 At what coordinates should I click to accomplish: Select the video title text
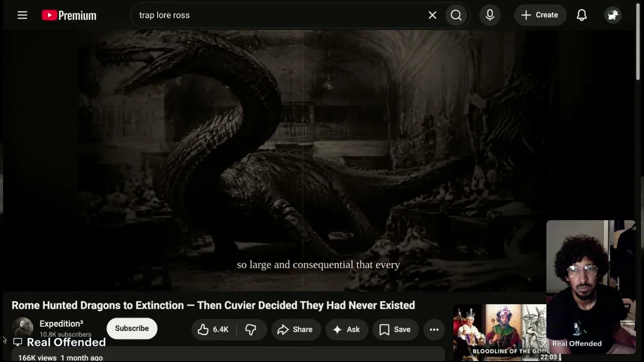(x=213, y=305)
